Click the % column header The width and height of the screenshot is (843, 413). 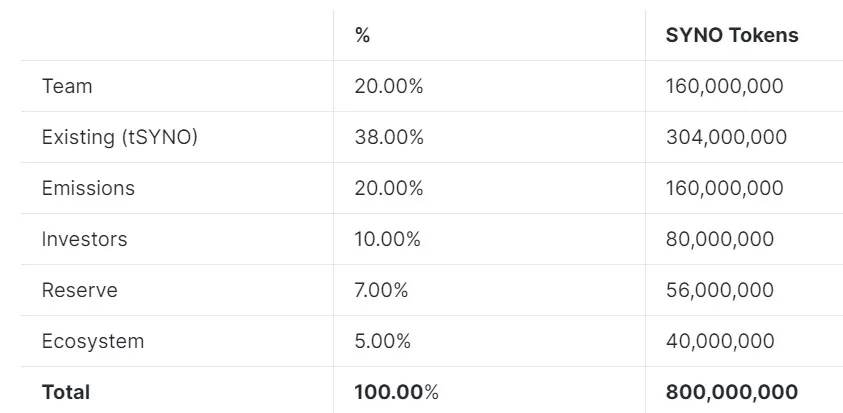click(362, 35)
